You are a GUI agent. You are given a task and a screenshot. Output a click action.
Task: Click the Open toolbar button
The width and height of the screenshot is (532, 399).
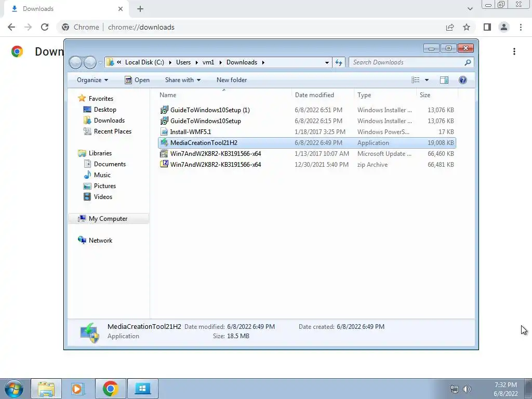(137, 80)
